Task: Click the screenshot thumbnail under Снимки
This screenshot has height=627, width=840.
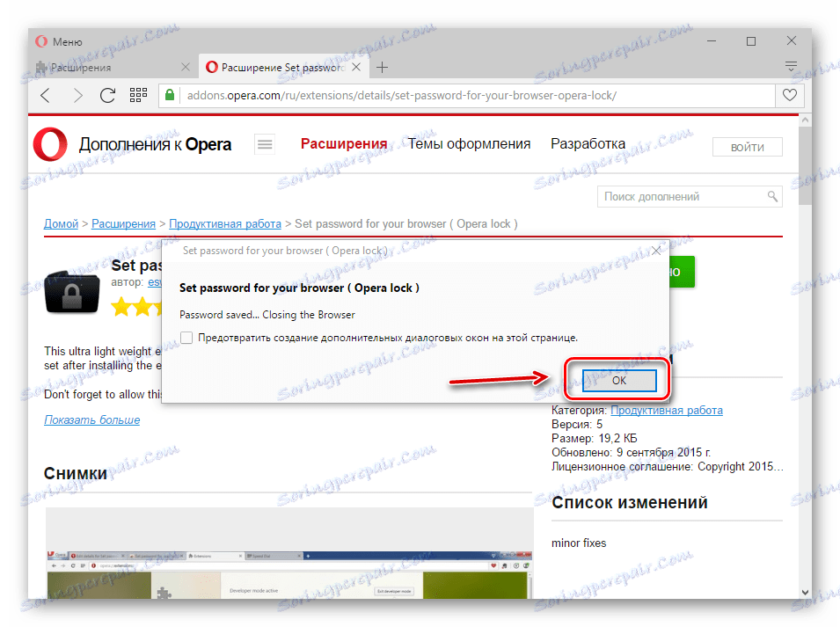Action: click(289, 553)
